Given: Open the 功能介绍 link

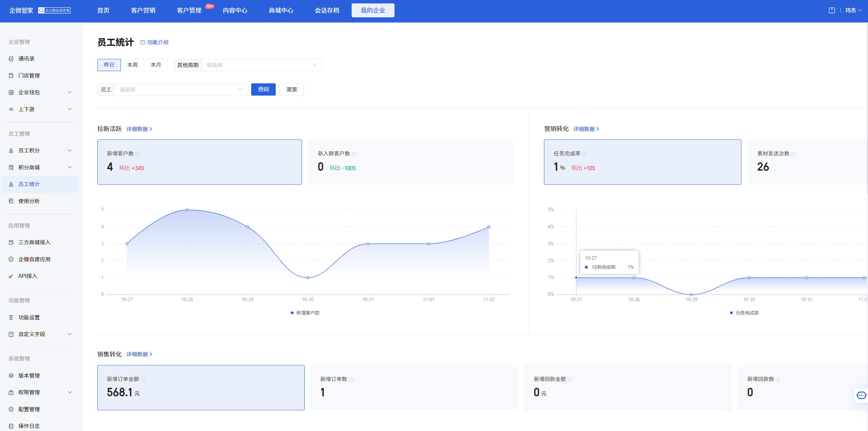Looking at the screenshot, I should click(155, 42).
